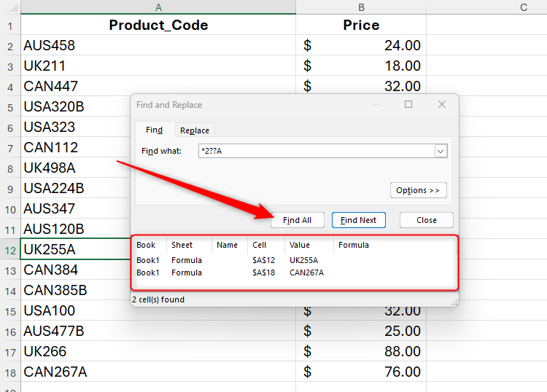Click the Book column header in results

(x=146, y=245)
